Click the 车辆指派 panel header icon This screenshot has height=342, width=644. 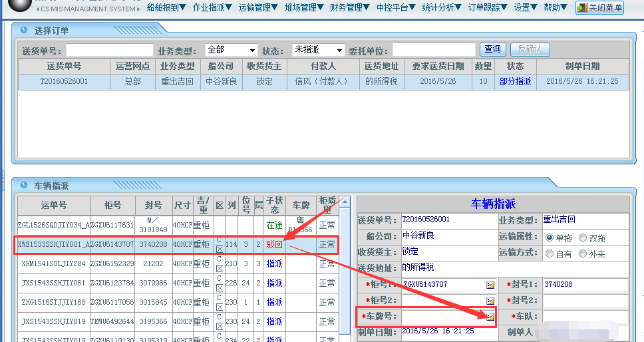pos(24,186)
